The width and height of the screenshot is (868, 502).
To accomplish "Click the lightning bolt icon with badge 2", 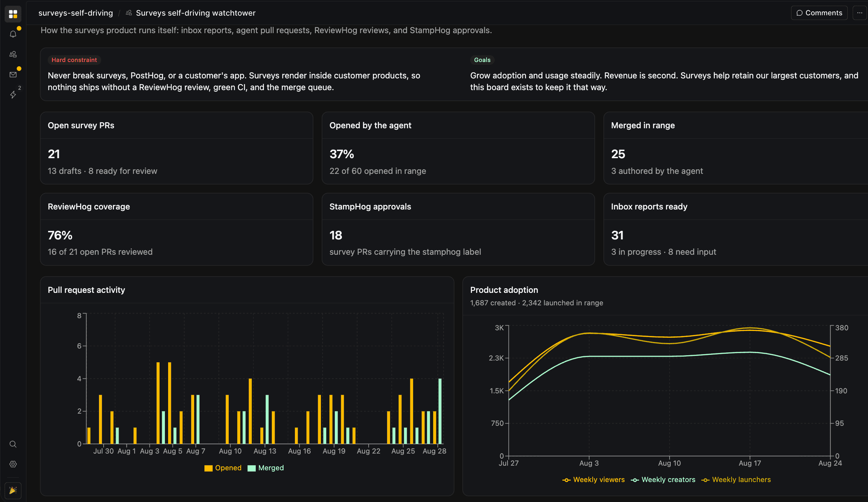I will click(13, 94).
